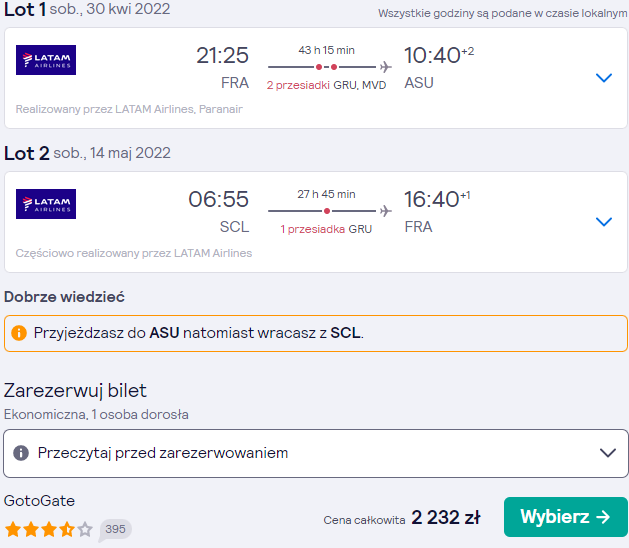The height and width of the screenshot is (548, 629).
Task: Click the LATAM Airlines logo in Lot 2
Action: tap(46, 204)
